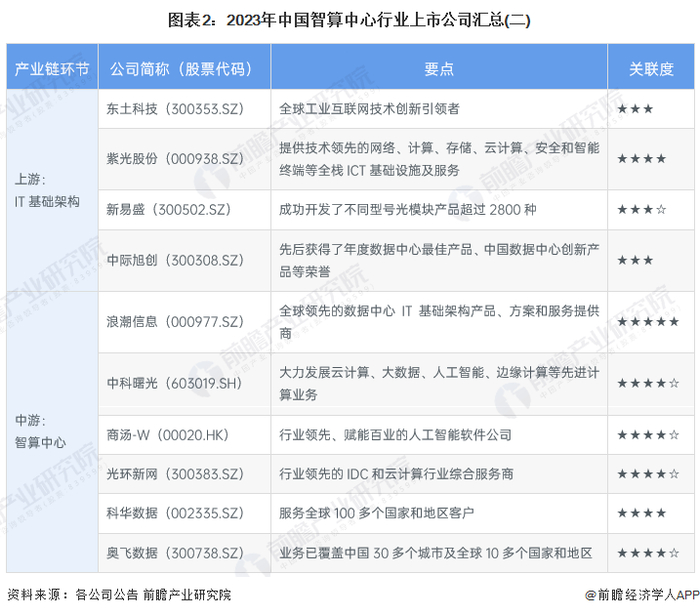Image resolution: width=700 pixels, height=615 pixels.
Task: Click the 紫光股份 description about ICT基础设施
Action: (x=439, y=159)
